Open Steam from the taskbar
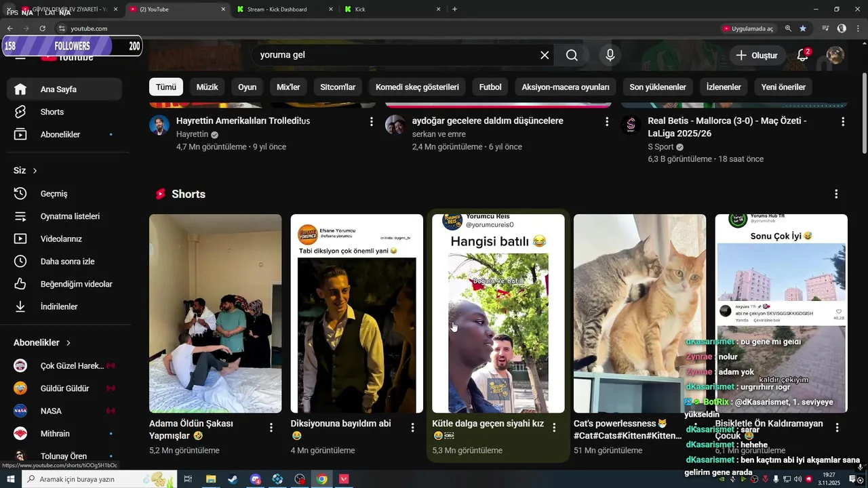The width and height of the screenshot is (868, 488). [x=233, y=479]
